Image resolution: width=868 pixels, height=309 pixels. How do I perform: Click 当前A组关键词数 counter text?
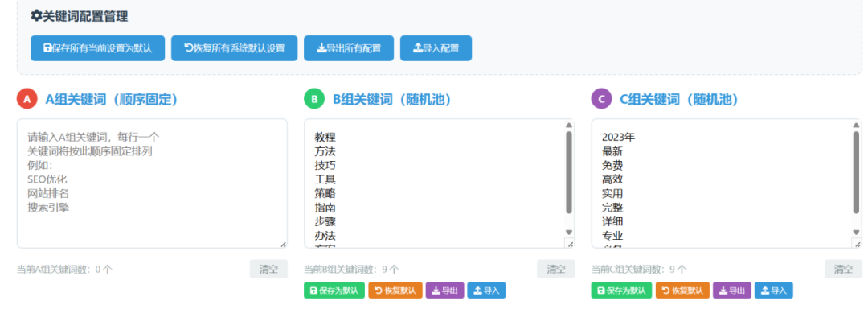pos(65,270)
